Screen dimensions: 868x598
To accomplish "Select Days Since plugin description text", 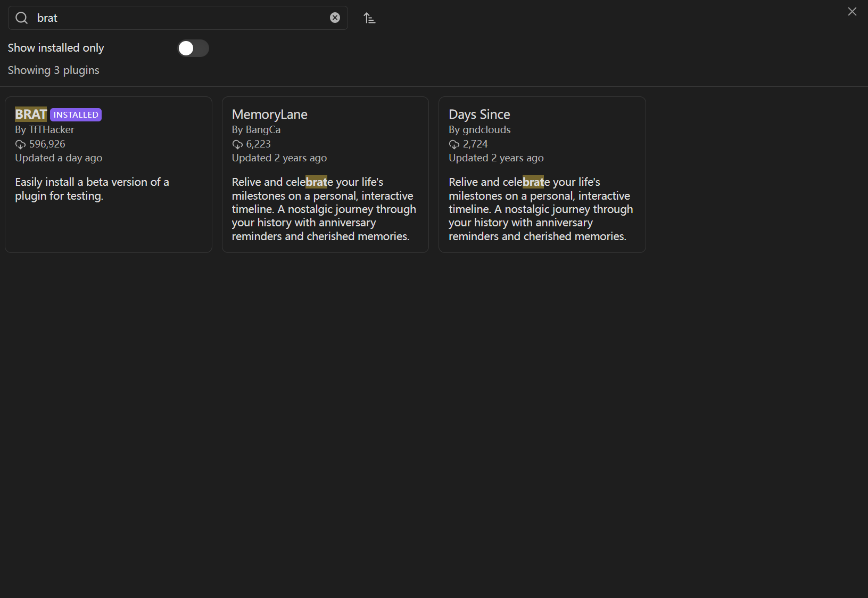I will tap(540, 209).
